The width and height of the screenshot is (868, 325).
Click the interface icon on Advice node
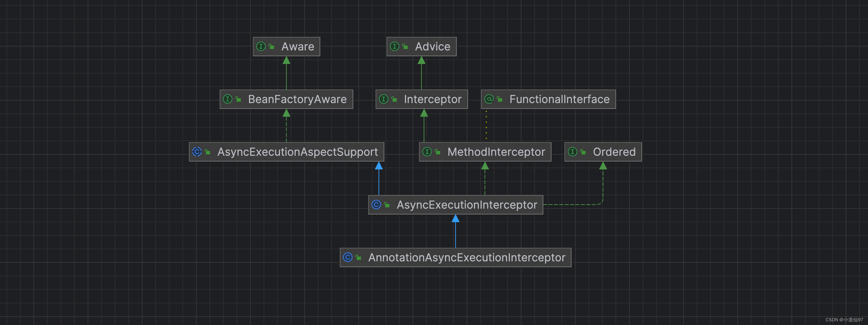[395, 46]
